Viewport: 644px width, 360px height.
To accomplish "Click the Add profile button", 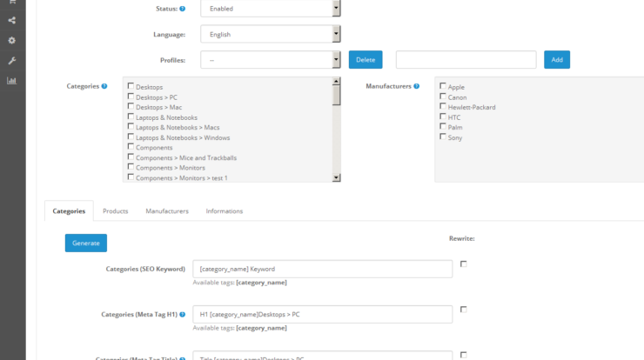I will (x=557, y=60).
